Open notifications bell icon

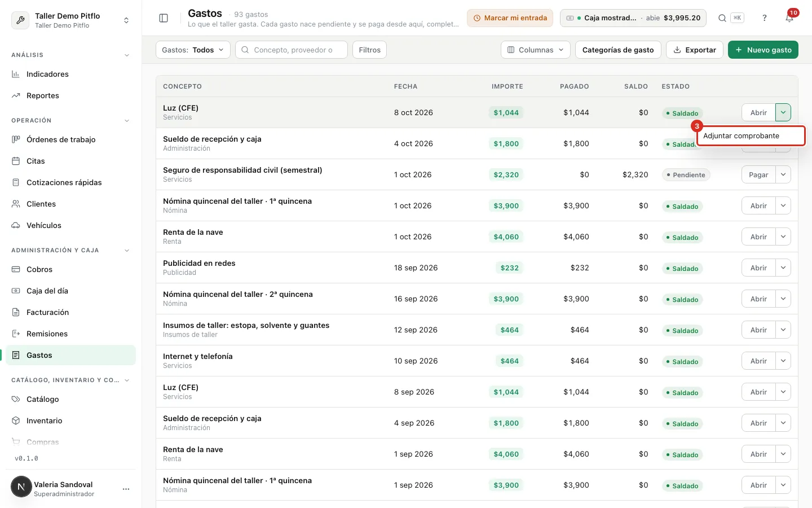[789, 18]
